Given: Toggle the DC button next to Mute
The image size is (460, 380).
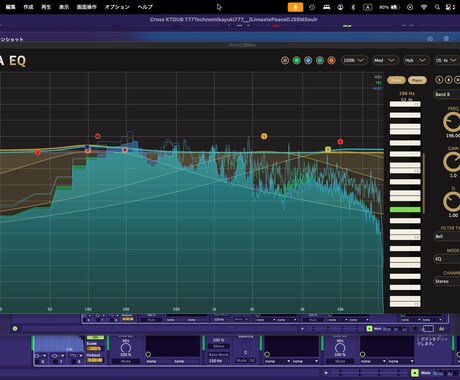Looking at the screenshot, I should [x=252, y=360].
